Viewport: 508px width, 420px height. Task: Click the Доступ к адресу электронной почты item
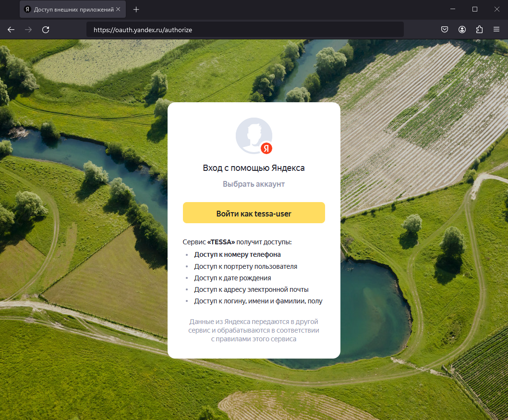tap(251, 289)
